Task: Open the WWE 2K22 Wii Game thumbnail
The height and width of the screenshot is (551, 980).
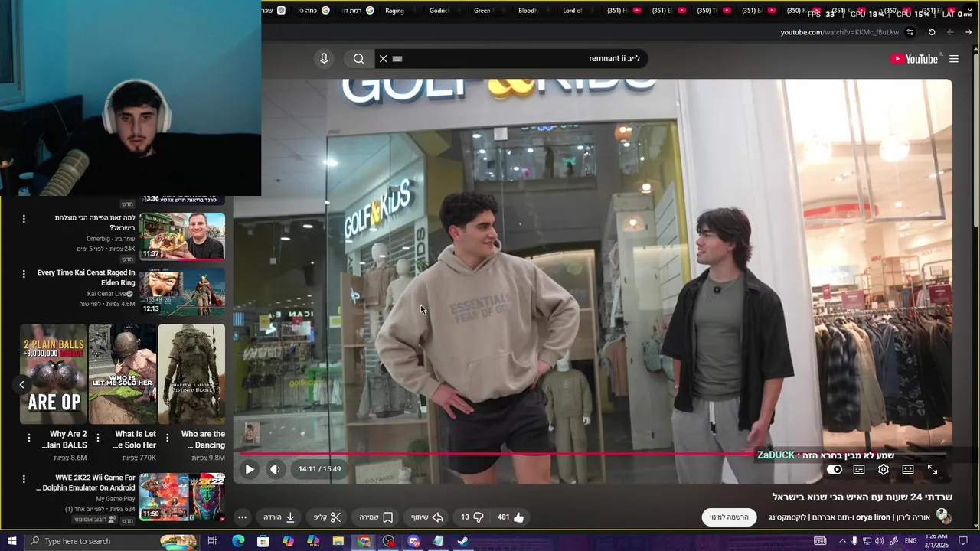Action: coord(182,497)
